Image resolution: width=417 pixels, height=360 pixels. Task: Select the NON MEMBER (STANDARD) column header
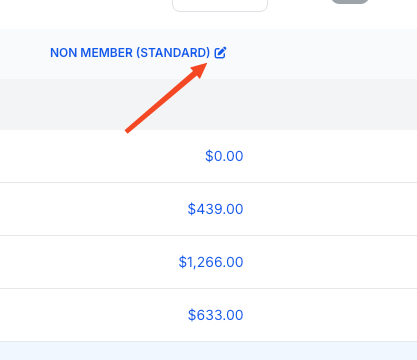pos(130,53)
